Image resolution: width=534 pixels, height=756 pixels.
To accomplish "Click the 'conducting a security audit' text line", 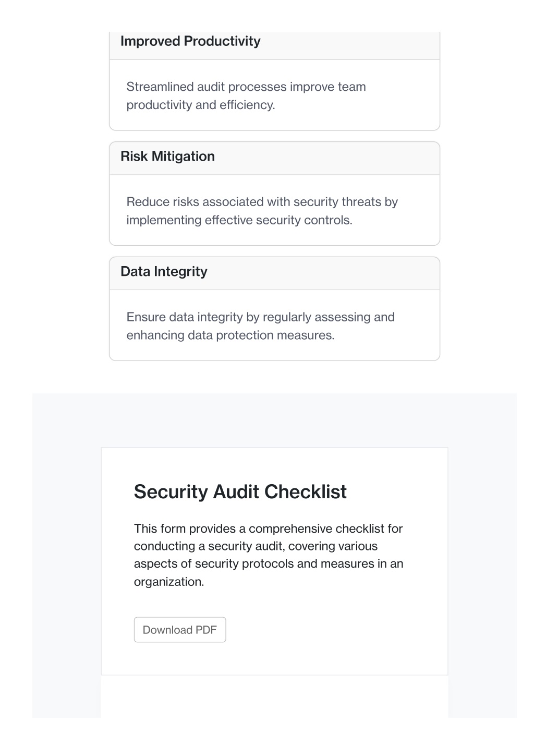I will tap(256, 546).
